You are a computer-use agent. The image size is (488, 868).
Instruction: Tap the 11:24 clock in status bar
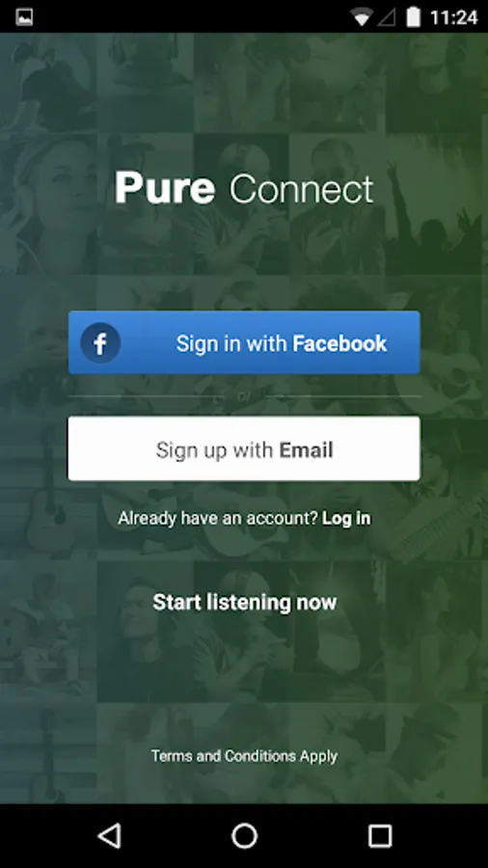pos(453,17)
